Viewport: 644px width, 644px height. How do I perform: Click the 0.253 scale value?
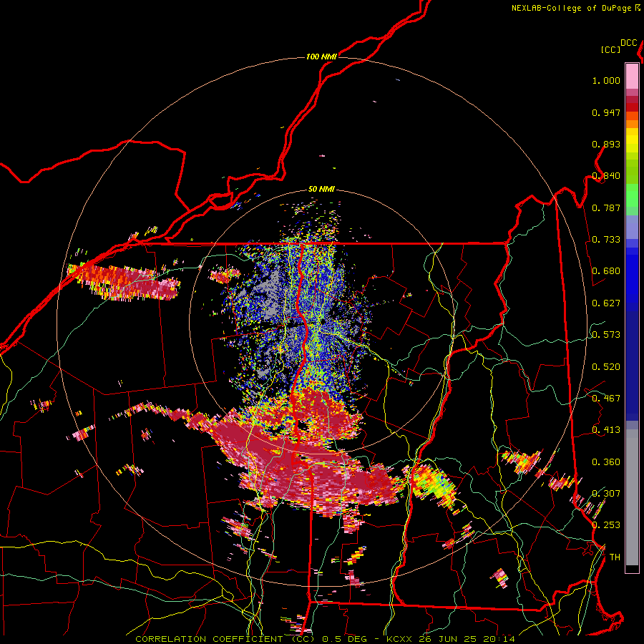coord(606,525)
